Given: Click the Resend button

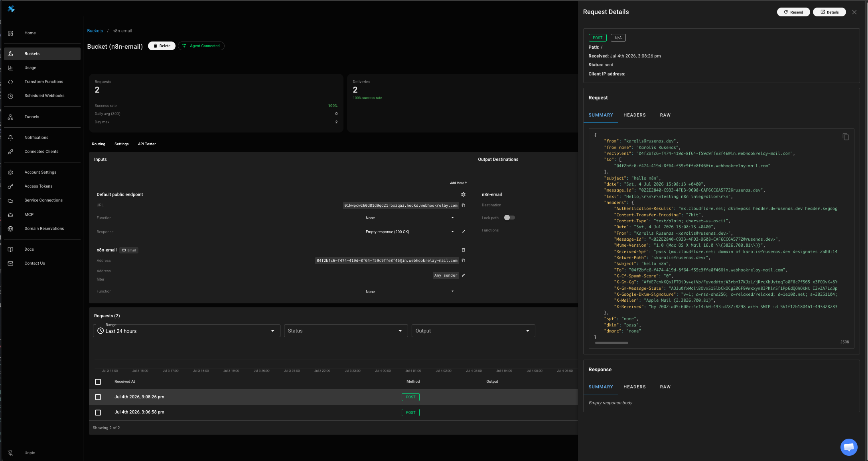Looking at the screenshot, I should [x=793, y=12].
